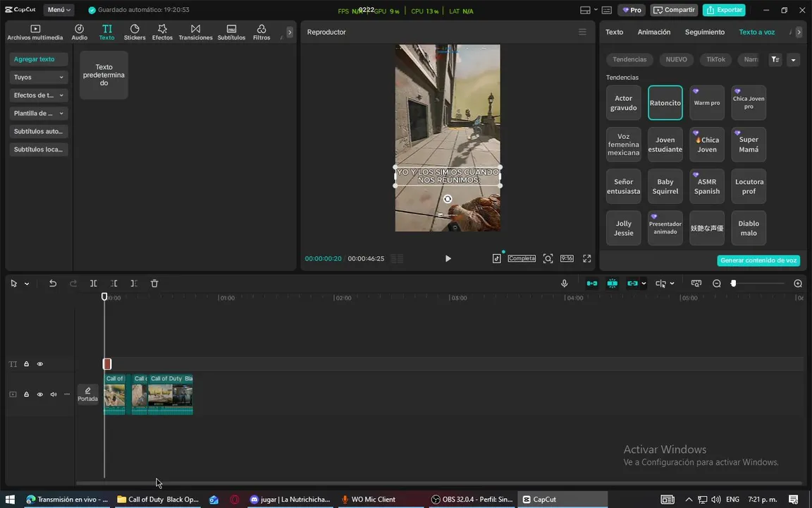This screenshot has height=508, width=812.
Task: Open OBS from the Windows taskbar
Action: point(471,500)
